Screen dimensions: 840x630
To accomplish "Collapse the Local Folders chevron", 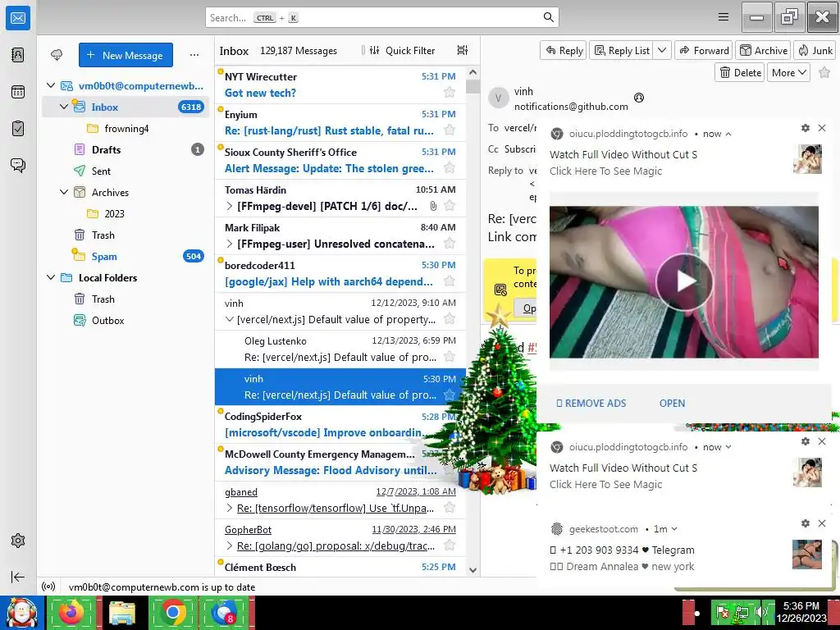I will coord(51,277).
